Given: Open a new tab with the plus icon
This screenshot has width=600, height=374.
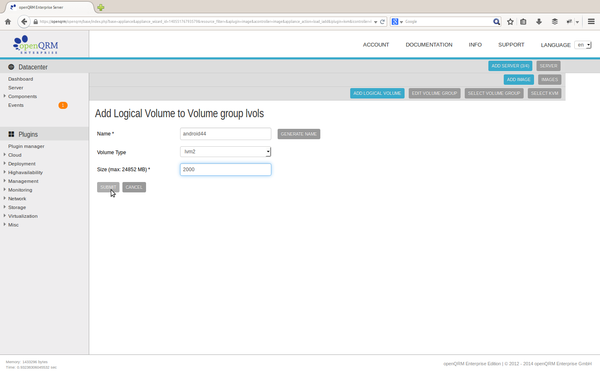Looking at the screenshot, I should [101, 7].
